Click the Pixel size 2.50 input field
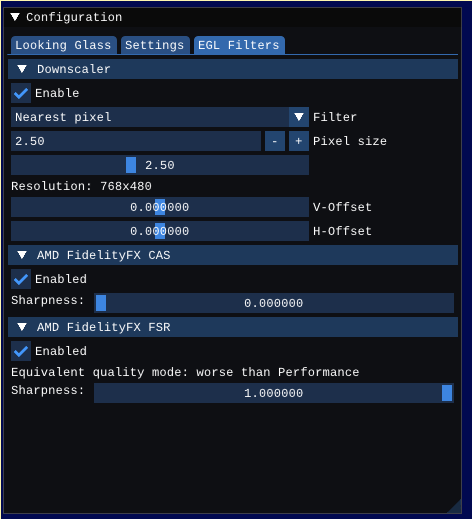This screenshot has height=519, width=472. point(136,141)
